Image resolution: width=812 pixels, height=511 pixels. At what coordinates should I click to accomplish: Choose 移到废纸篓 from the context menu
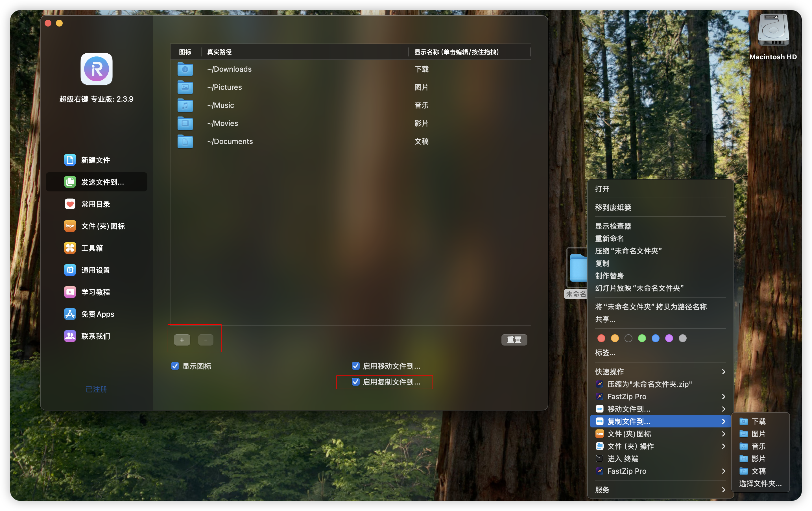click(x=613, y=208)
